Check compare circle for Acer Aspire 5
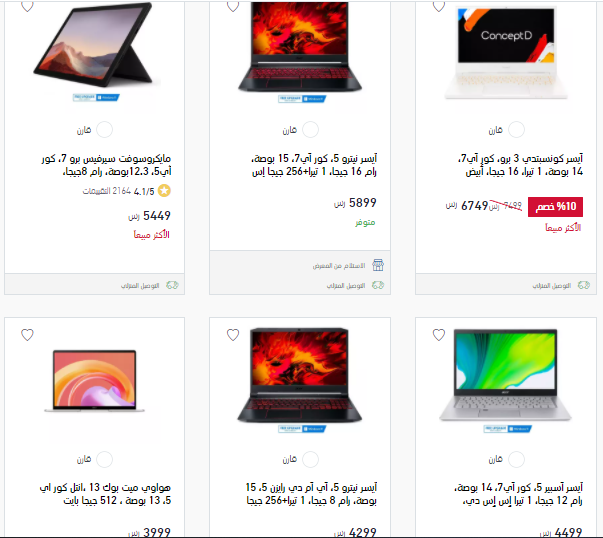The width and height of the screenshot is (603, 538). tap(516, 459)
